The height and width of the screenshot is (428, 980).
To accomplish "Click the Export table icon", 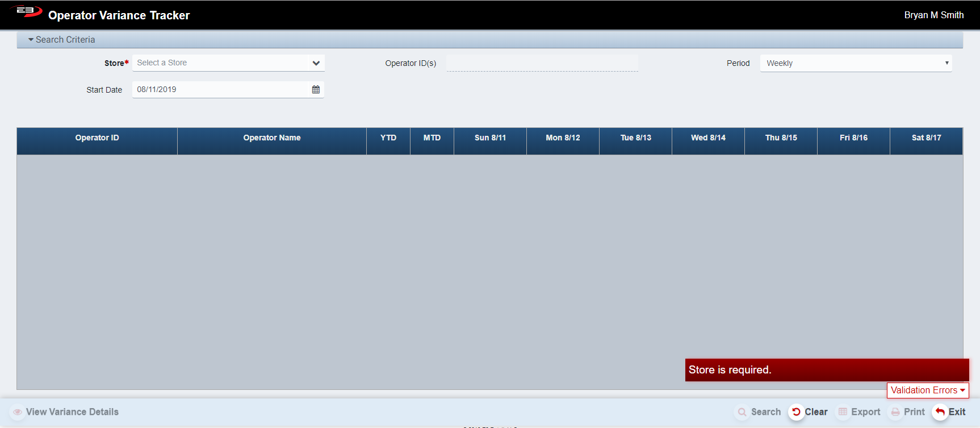I will tap(843, 412).
